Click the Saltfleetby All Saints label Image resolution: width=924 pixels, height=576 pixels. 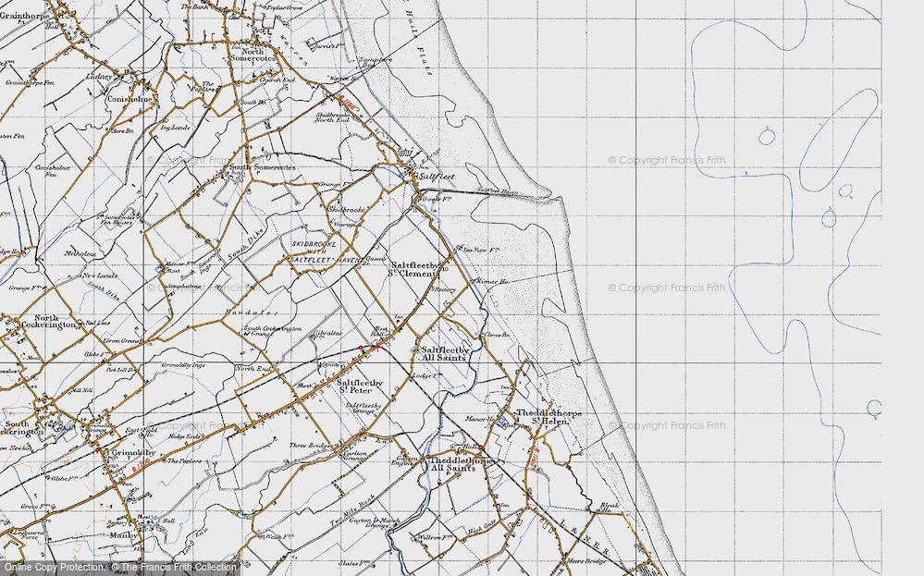(444, 353)
